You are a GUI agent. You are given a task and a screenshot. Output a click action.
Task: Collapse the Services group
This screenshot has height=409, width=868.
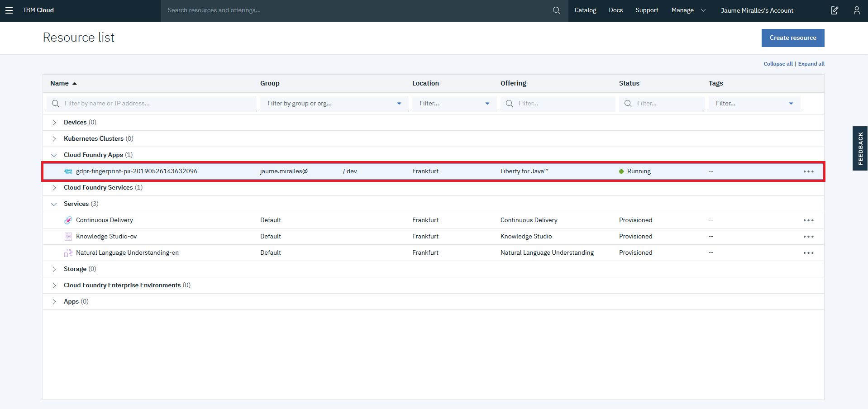click(x=54, y=204)
